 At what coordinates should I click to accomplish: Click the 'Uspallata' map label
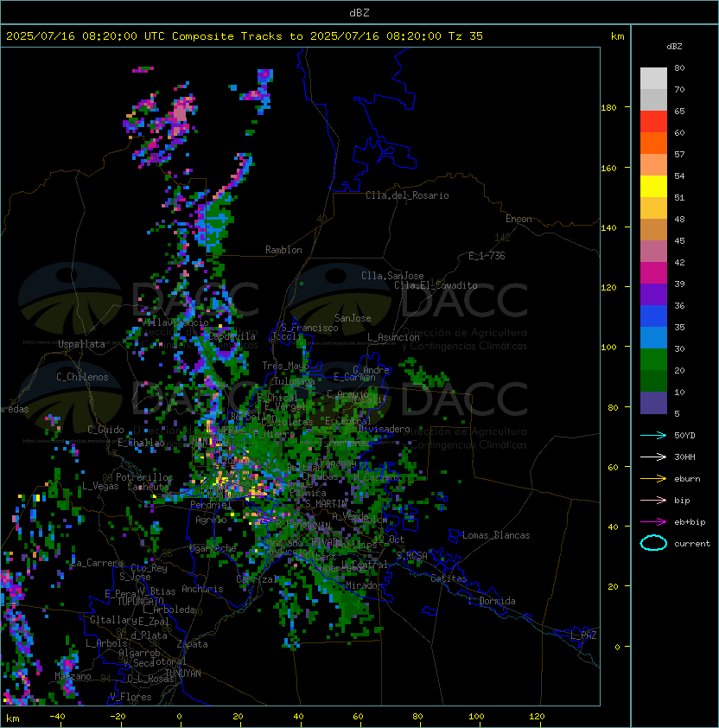click(x=81, y=344)
